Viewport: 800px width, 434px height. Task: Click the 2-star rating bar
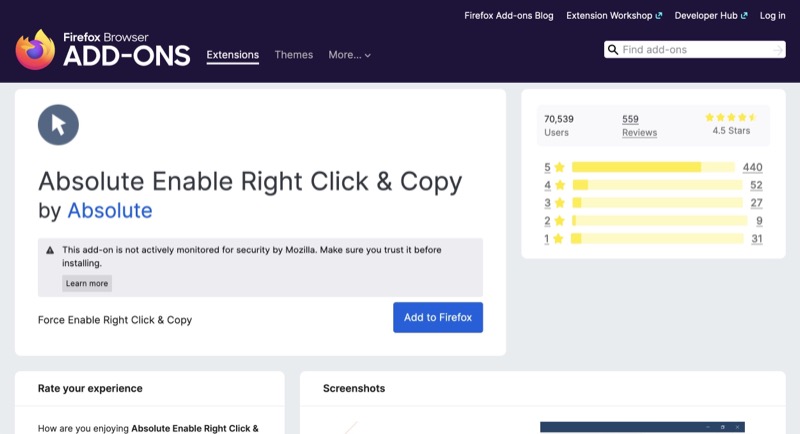660,221
